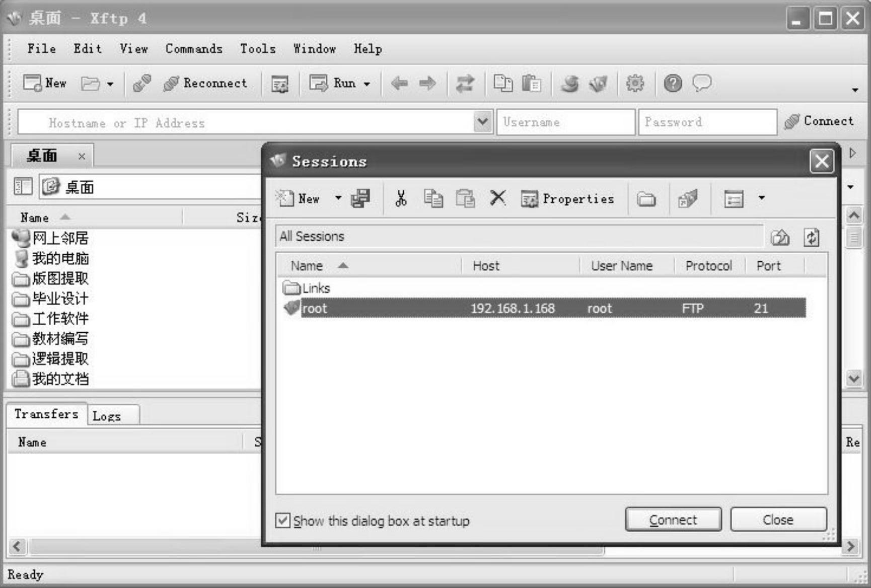Image resolution: width=871 pixels, height=588 pixels.
Task: Click the create shortcut icon in Sessions
Action: click(688, 198)
